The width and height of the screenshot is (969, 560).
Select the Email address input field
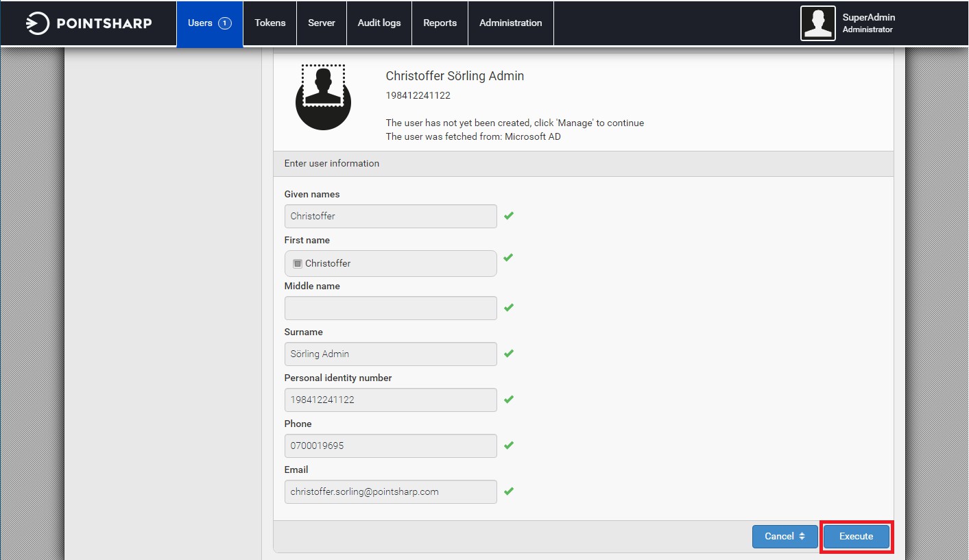390,491
